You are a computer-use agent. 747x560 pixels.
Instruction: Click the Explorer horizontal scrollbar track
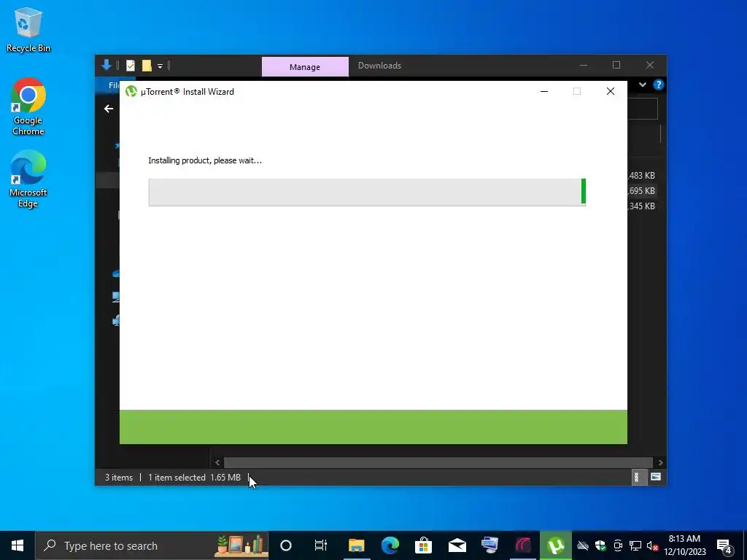coord(438,462)
